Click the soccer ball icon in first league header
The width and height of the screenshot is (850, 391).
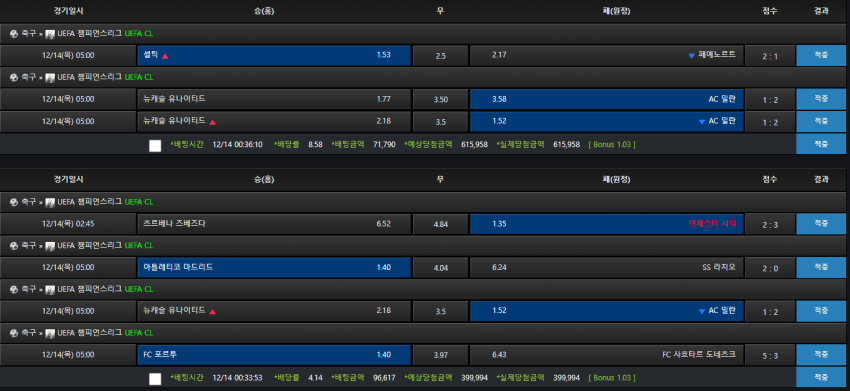click(14, 34)
